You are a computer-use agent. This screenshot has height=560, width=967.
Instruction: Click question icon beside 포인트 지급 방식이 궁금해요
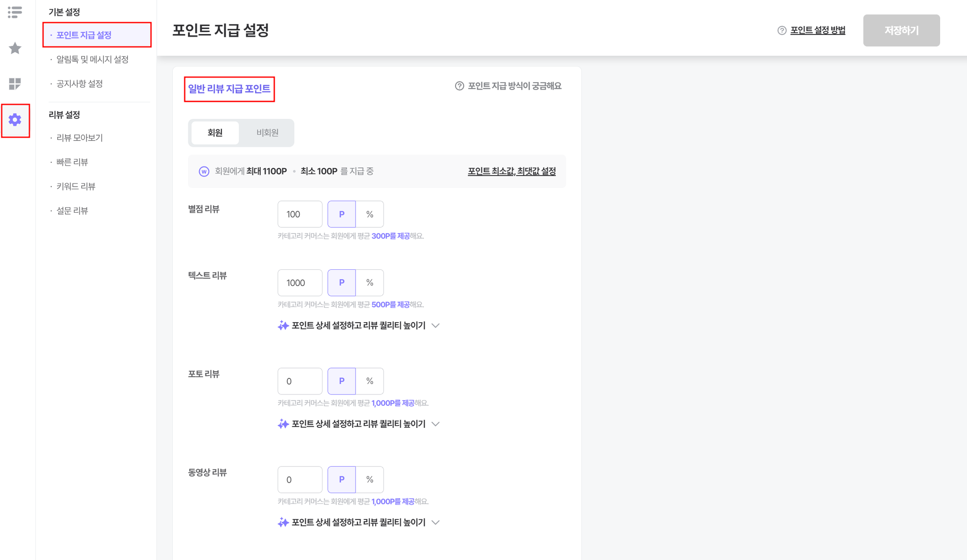click(x=459, y=86)
